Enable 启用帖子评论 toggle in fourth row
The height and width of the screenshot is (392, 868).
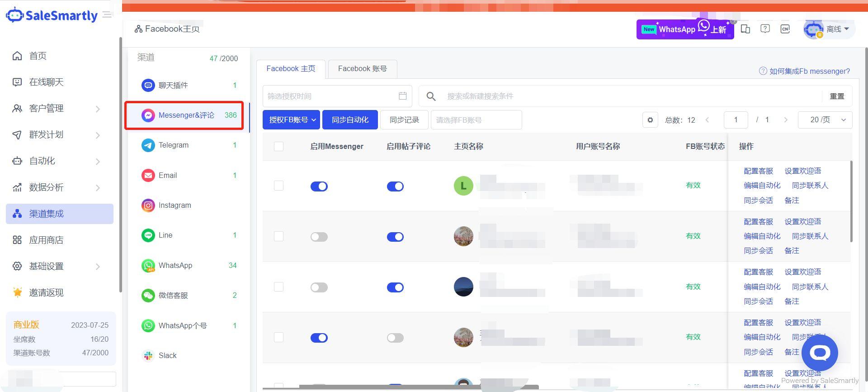[395, 338]
